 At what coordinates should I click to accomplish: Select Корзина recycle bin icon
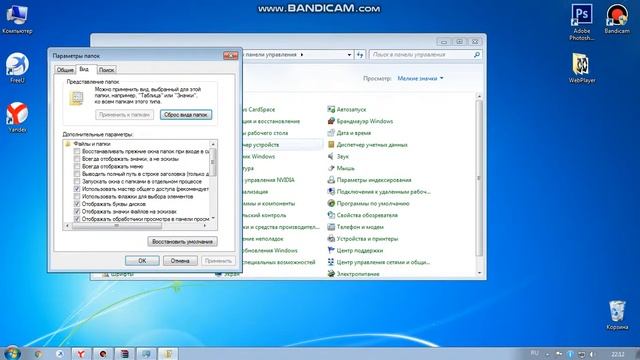(617, 315)
